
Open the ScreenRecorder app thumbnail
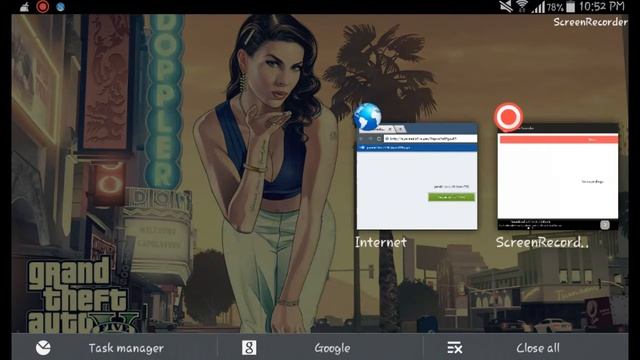click(558, 176)
